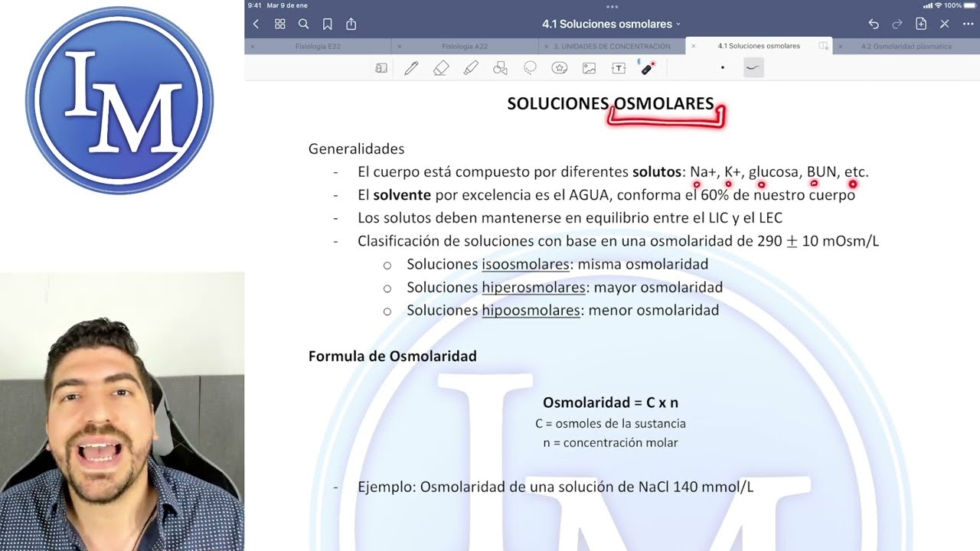Click the Generalidades heading
Viewport: 980px width, 551px height.
(356, 148)
